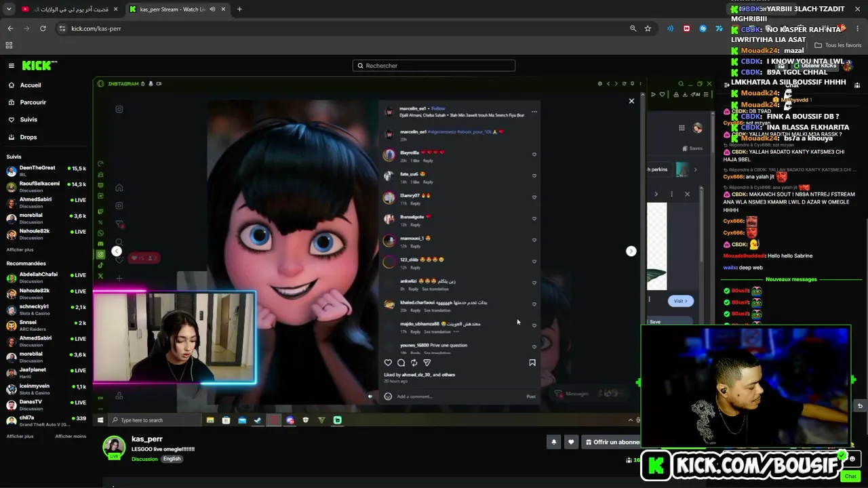Follow marcelin_ee1 on Instagram post
The width and height of the screenshot is (868, 488).
click(x=438, y=108)
